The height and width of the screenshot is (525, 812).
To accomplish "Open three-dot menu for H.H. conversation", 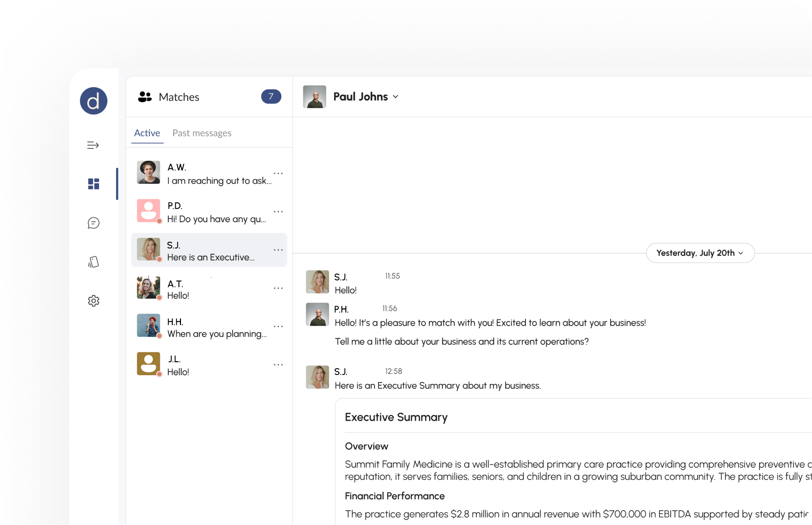I will tap(278, 327).
